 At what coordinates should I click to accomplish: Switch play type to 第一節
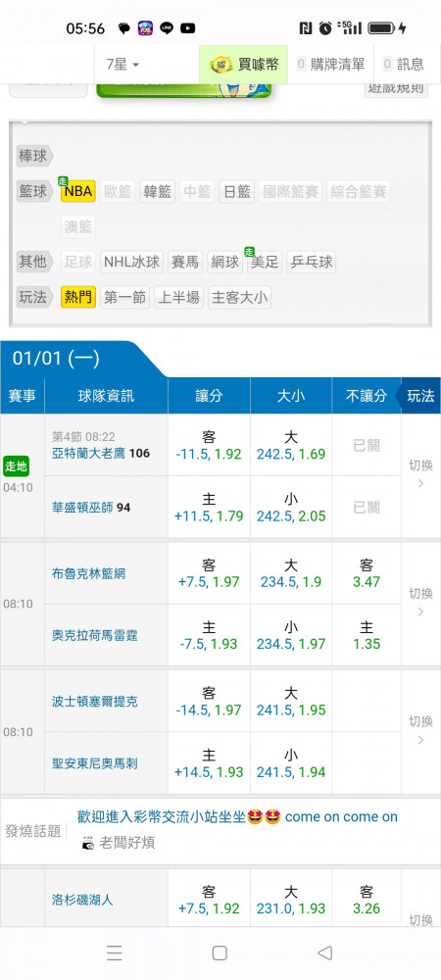tap(124, 297)
